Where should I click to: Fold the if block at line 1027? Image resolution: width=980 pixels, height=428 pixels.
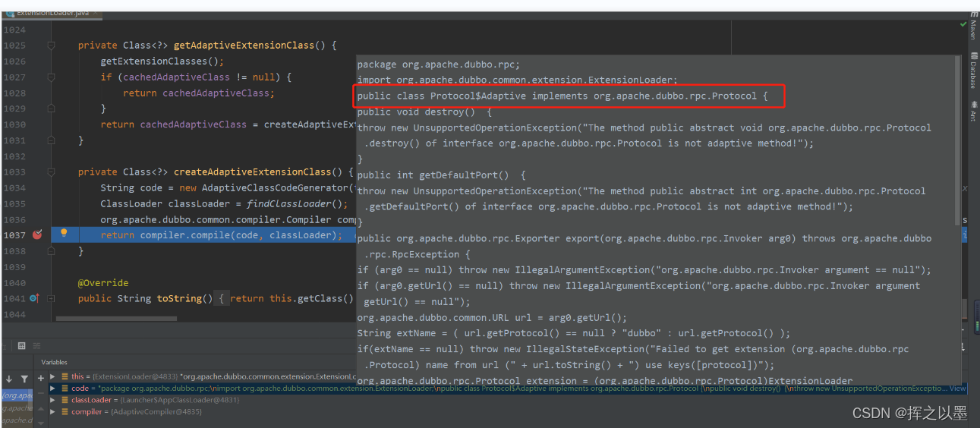(x=52, y=77)
